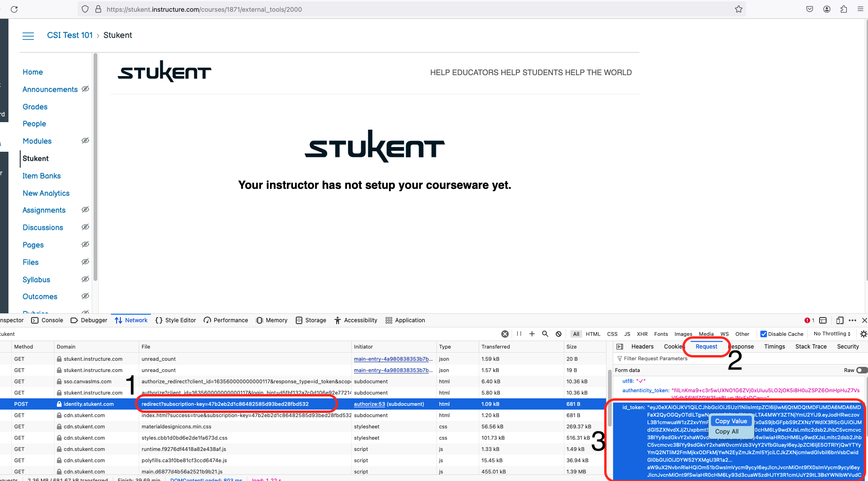
Task: Open network settings gear icon
Action: [863, 334]
